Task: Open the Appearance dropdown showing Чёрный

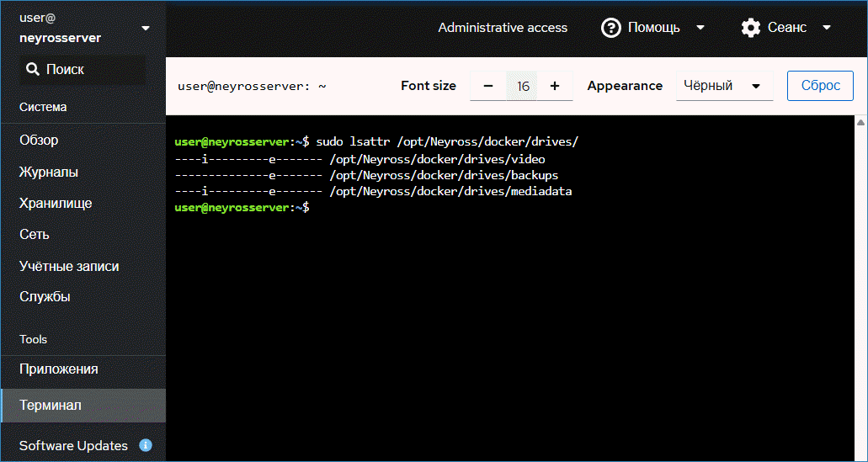Action: click(x=724, y=86)
